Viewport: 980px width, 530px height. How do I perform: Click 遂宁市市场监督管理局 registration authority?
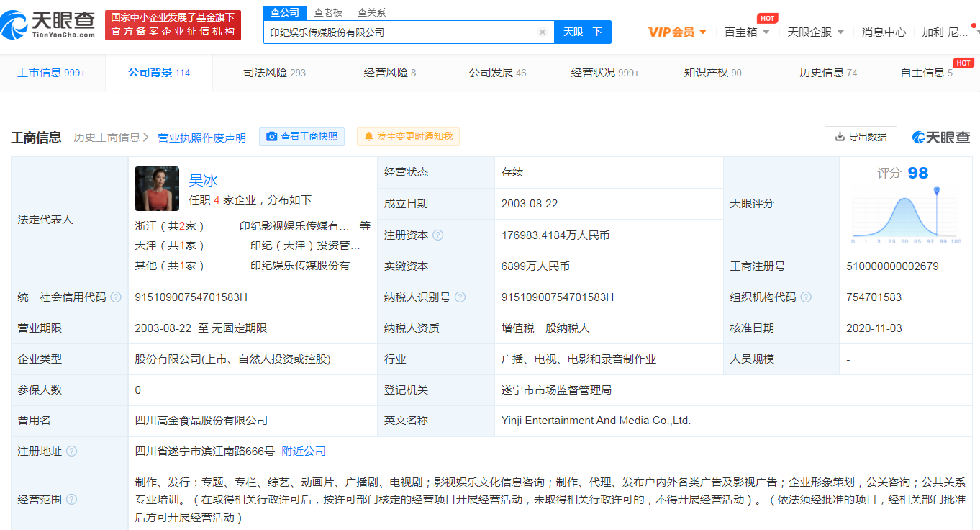[556, 390]
